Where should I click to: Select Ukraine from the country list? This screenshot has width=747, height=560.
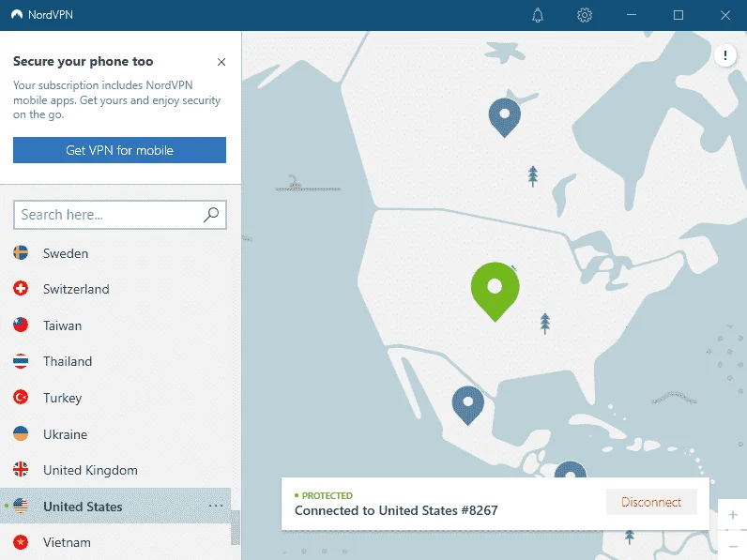pyautogui.click(x=115, y=433)
